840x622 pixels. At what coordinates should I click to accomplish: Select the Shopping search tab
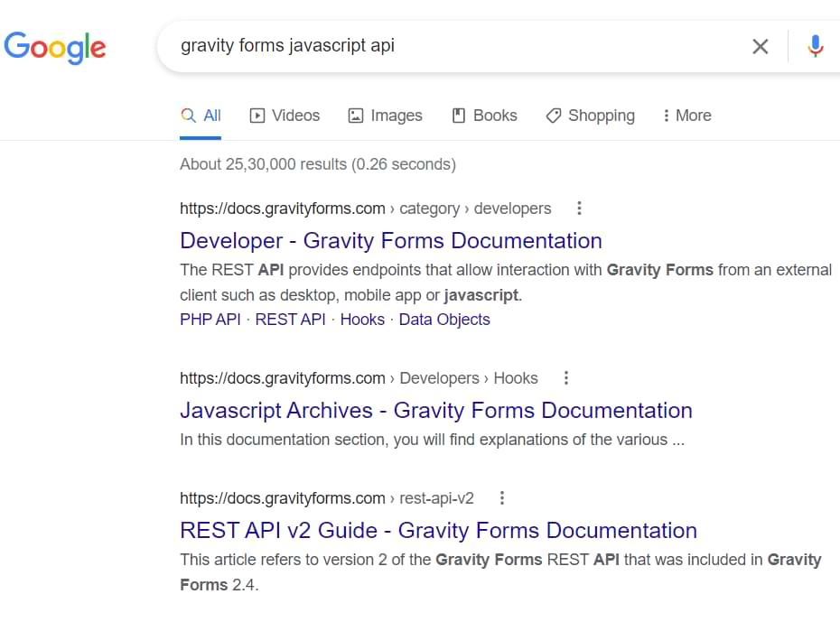590,116
